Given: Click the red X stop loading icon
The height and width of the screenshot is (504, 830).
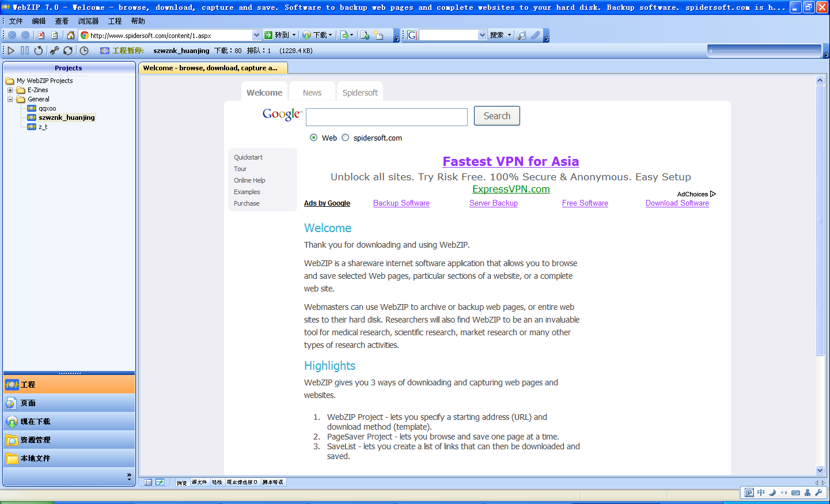Looking at the screenshot, I should click(x=41, y=35).
